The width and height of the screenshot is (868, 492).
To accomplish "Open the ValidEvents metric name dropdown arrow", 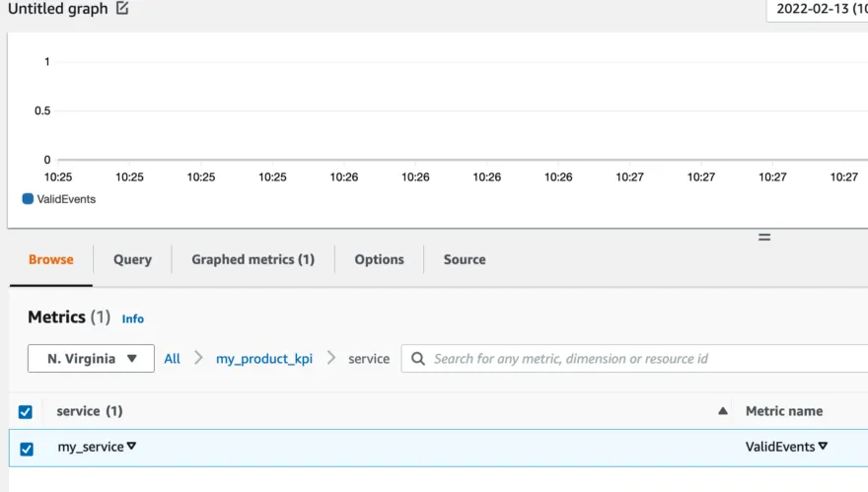I will pos(823,447).
